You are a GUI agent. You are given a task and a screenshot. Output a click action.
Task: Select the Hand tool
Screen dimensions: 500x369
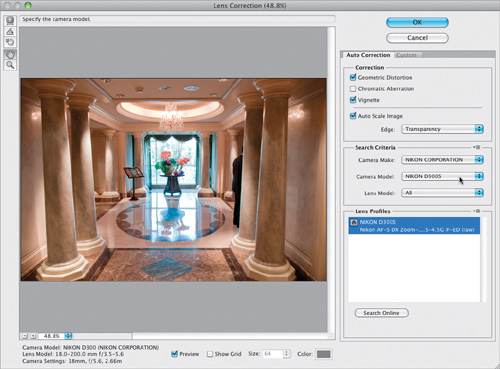pyautogui.click(x=10, y=54)
